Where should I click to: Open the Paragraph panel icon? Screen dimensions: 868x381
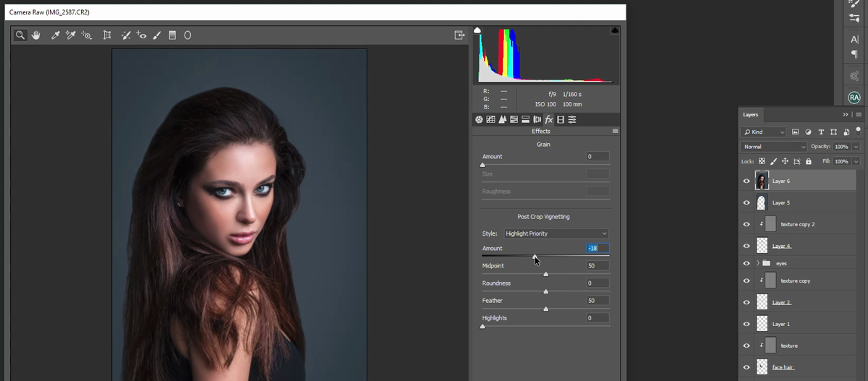(854, 54)
